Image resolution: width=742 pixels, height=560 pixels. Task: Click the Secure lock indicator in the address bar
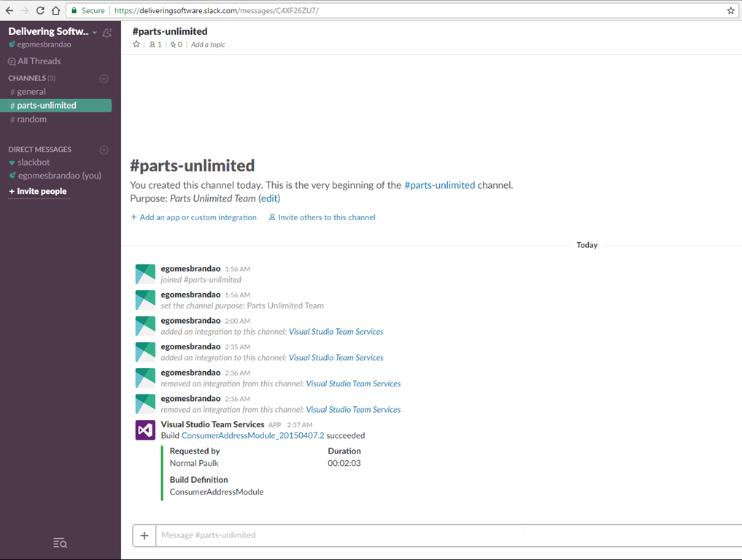(x=88, y=10)
